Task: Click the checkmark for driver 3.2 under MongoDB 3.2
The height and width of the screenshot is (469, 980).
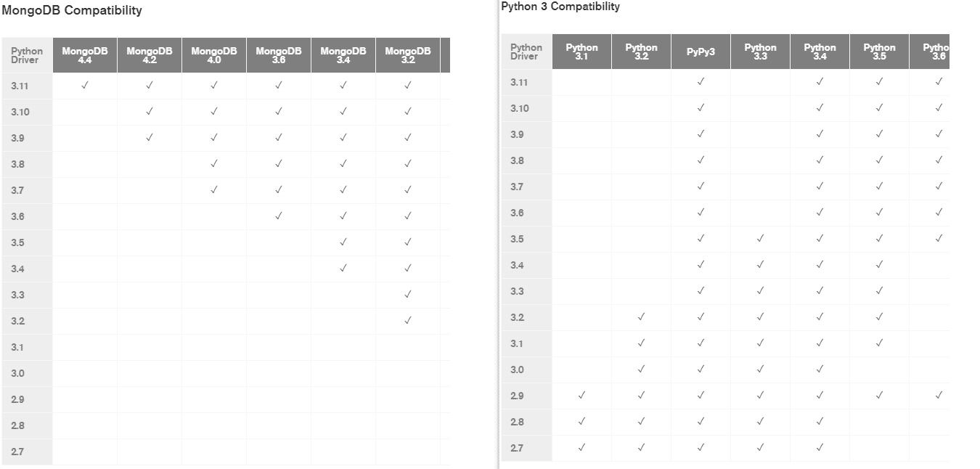Action: click(408, 320)
